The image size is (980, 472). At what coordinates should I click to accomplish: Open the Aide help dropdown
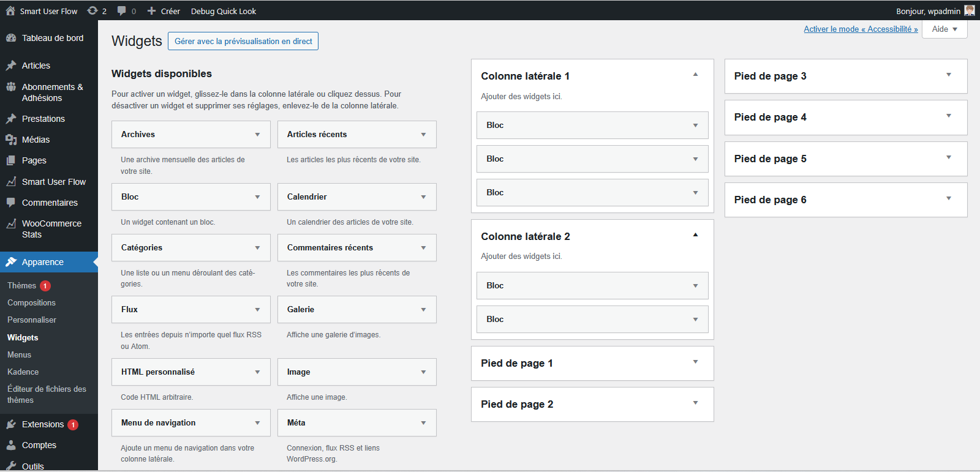click(945, 29)
